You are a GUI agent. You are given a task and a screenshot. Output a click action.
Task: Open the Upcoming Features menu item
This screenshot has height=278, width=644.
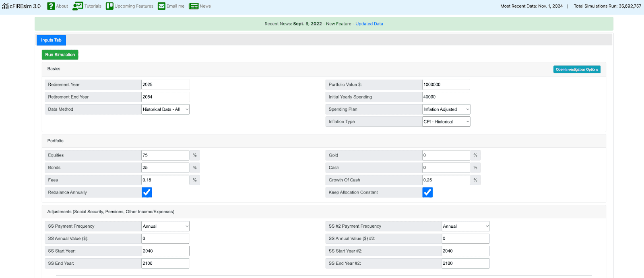coord(134,6)
